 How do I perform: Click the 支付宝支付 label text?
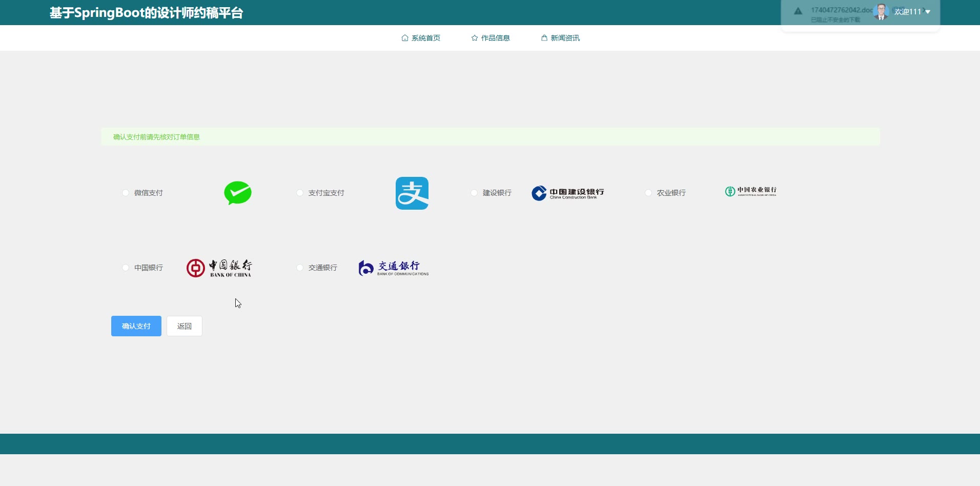tap(326, 193)
